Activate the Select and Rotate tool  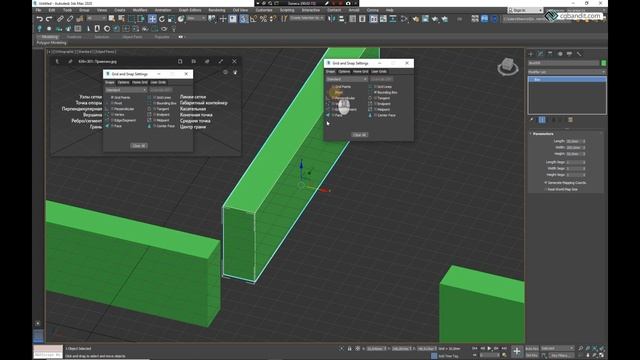(162, 19)
